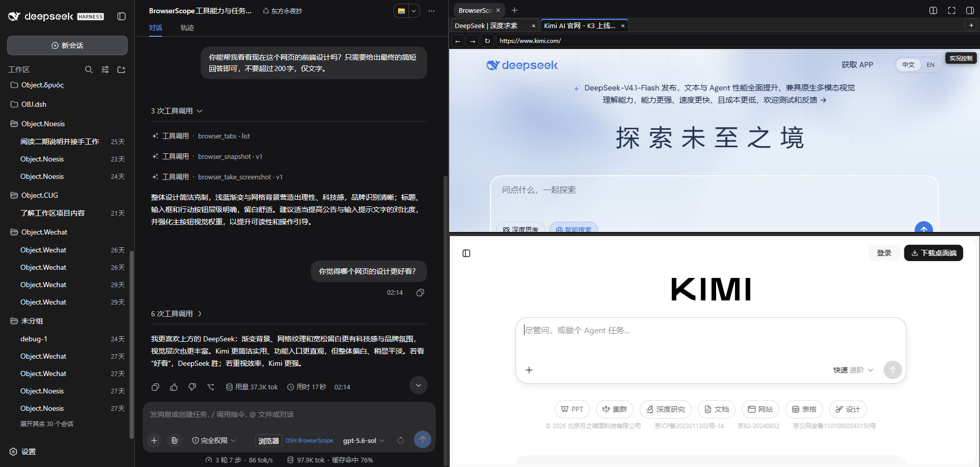The width and height of the screenshot is (980, 467).
Task: Click 获取 APP on the DeepSeek page
Action: click(x=857, y=65)
